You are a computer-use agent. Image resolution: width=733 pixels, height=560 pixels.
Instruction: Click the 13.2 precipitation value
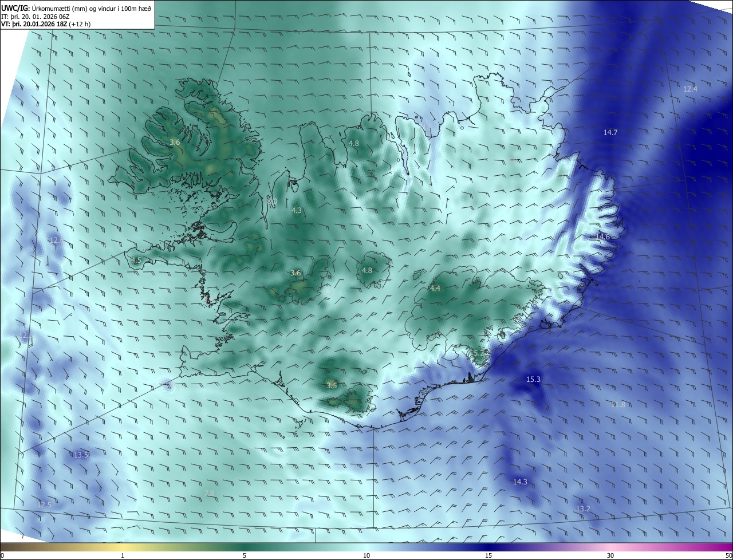point(583,508)
